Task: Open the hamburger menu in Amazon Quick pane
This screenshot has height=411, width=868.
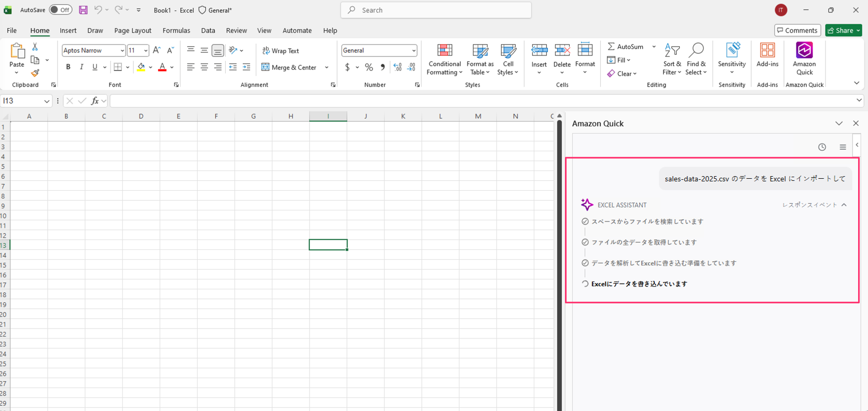Action: pyautogui.click(x=843, y=147)
